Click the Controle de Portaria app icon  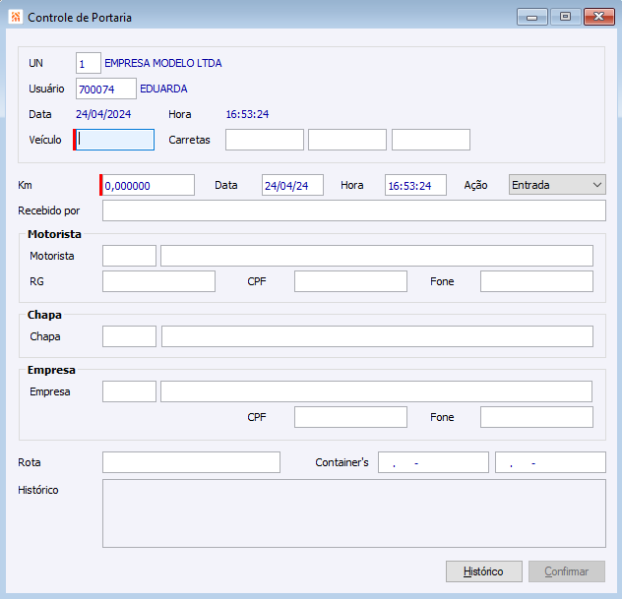point(15,17)
